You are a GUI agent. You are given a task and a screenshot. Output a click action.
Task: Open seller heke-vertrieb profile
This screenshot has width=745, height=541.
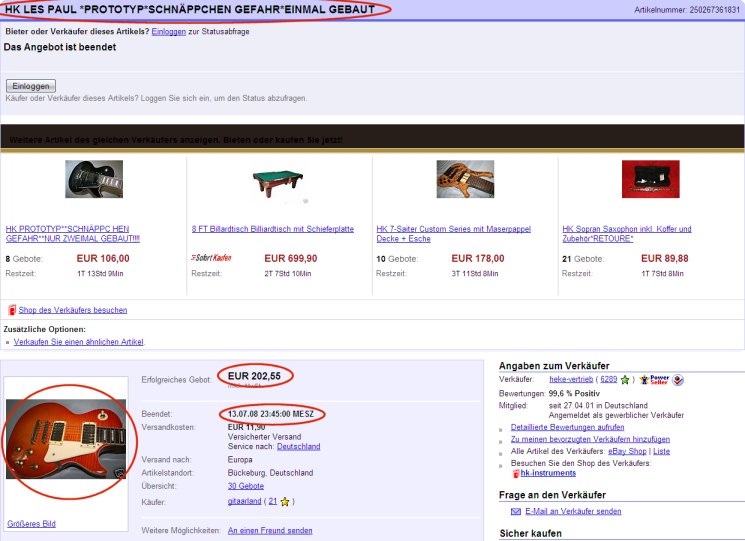pyautogui.click(x=571, y=379)
